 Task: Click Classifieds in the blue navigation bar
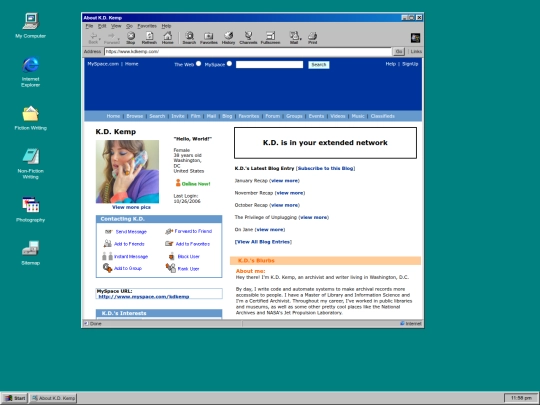[383, 116]
